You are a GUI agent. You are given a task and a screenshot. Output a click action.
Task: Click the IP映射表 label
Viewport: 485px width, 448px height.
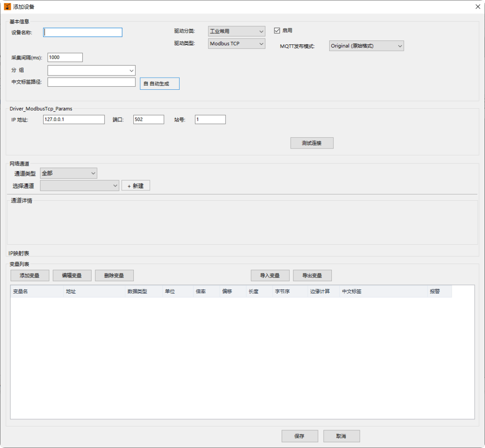tap(19, 253)
